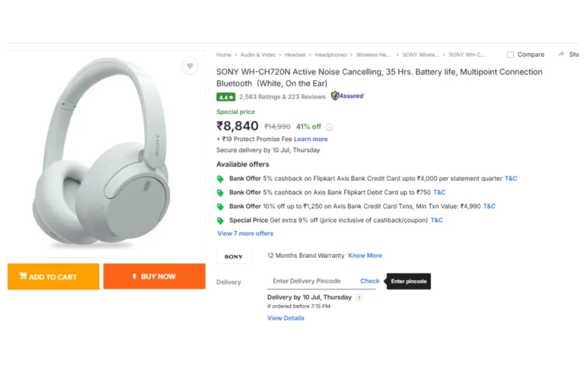Click the Flipkart Assured badge

(x=347, y=96)
